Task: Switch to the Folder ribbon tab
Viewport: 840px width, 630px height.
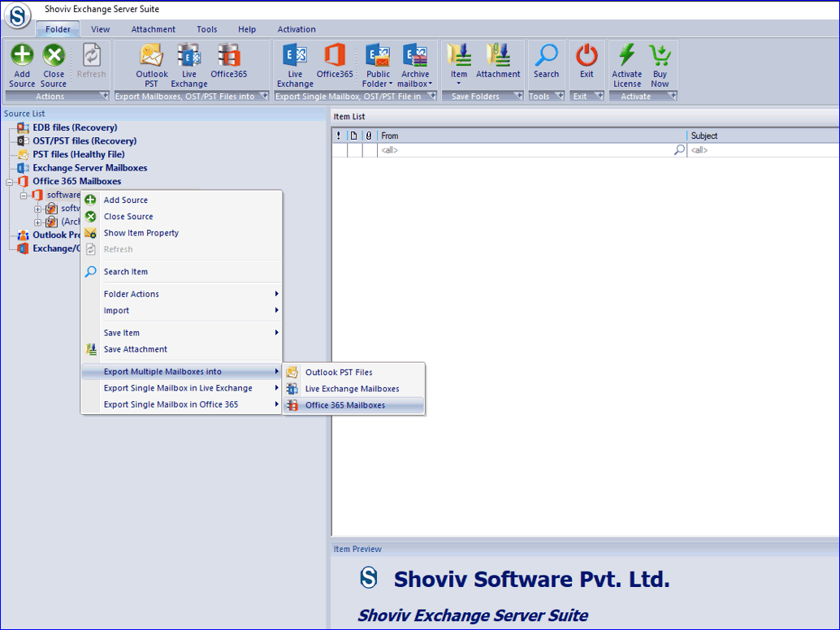Action: coord(58,29)
